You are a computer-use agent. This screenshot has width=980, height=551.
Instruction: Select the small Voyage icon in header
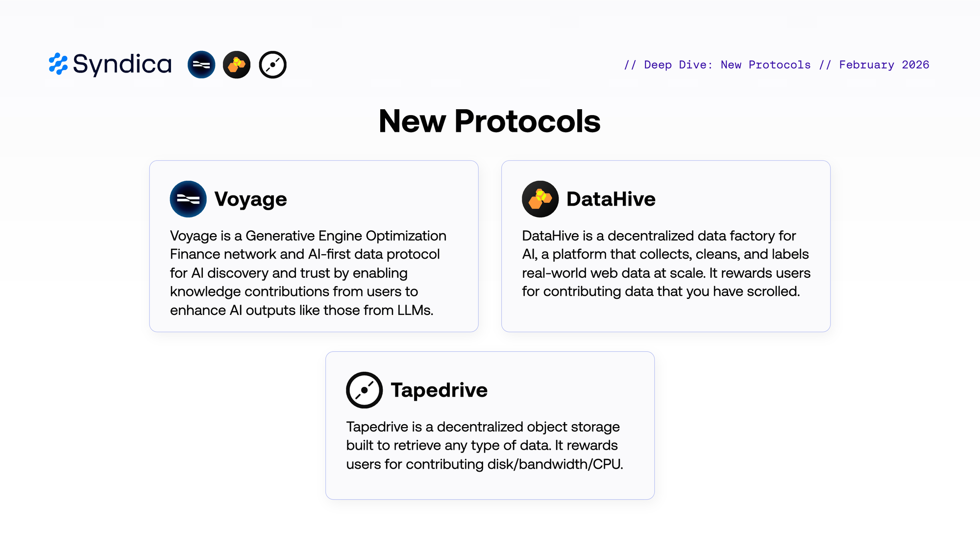(x=201, y=65)
